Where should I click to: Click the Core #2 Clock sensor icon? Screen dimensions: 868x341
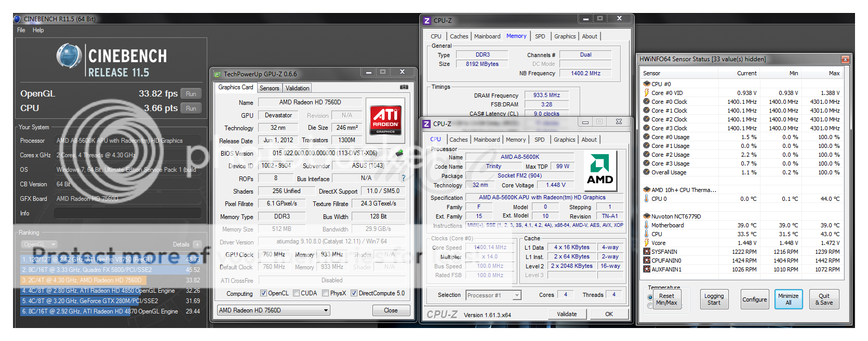point(647,119)
